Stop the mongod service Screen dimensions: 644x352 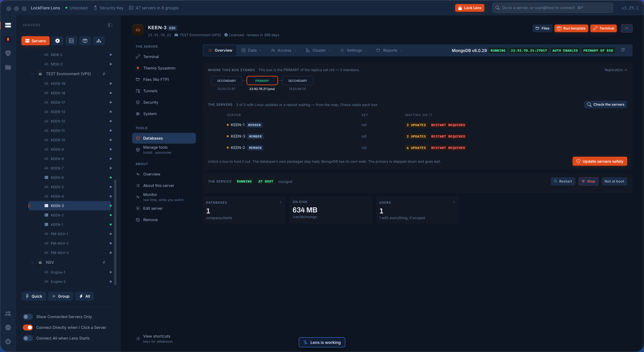[x=588, y=182]
